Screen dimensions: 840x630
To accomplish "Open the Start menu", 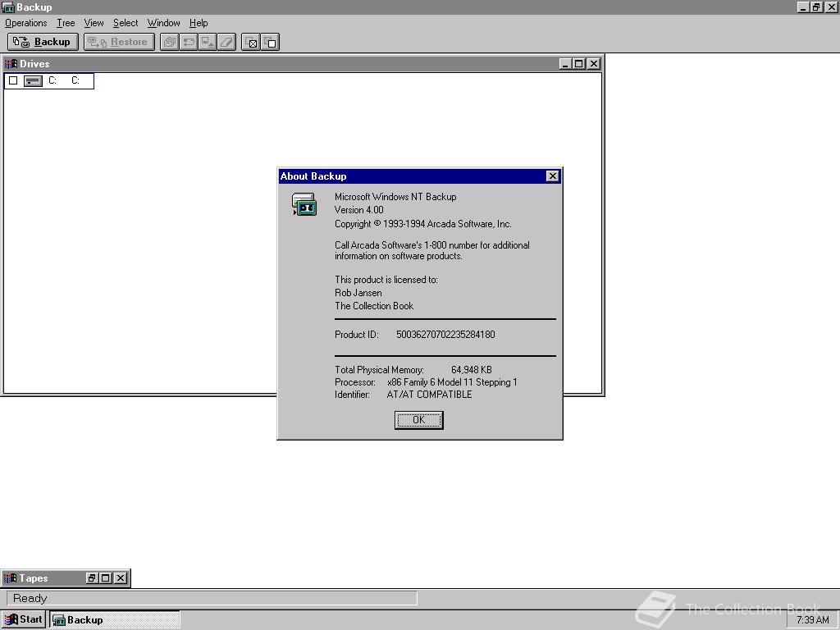I will [24, 619].
